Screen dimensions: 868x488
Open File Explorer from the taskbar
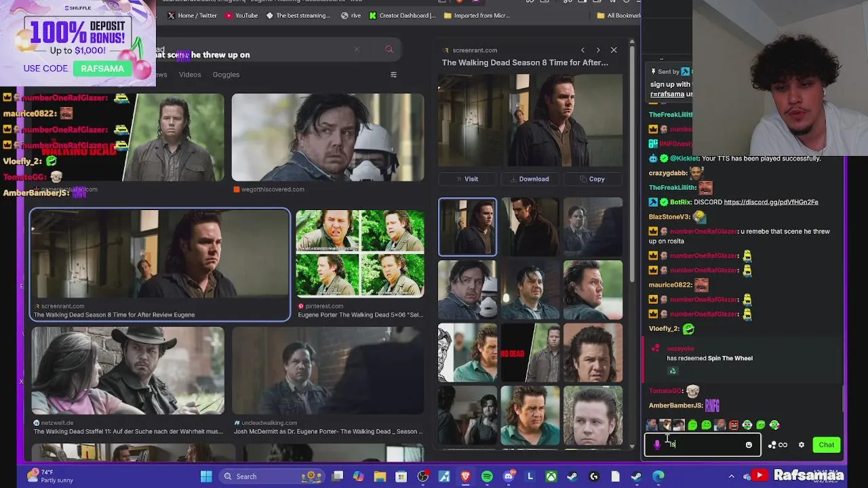(380, 476)
